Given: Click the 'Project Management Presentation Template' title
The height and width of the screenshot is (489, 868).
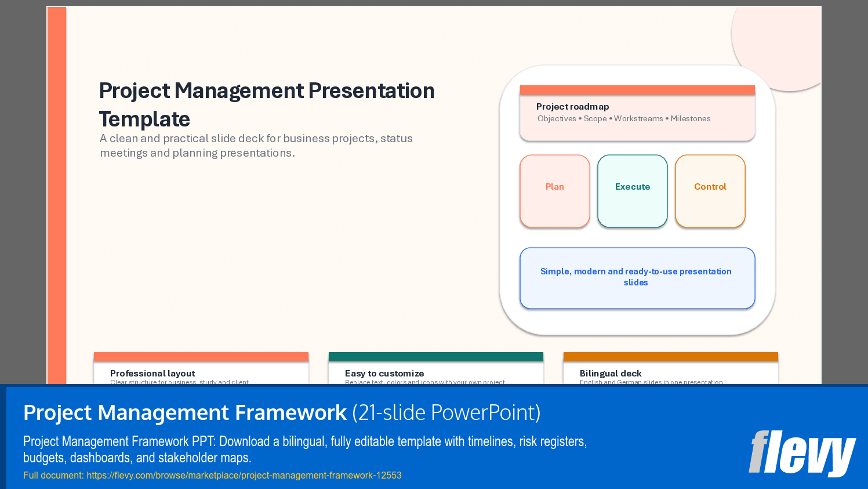Looking at the screenshot, I should [x=267, y=104].
